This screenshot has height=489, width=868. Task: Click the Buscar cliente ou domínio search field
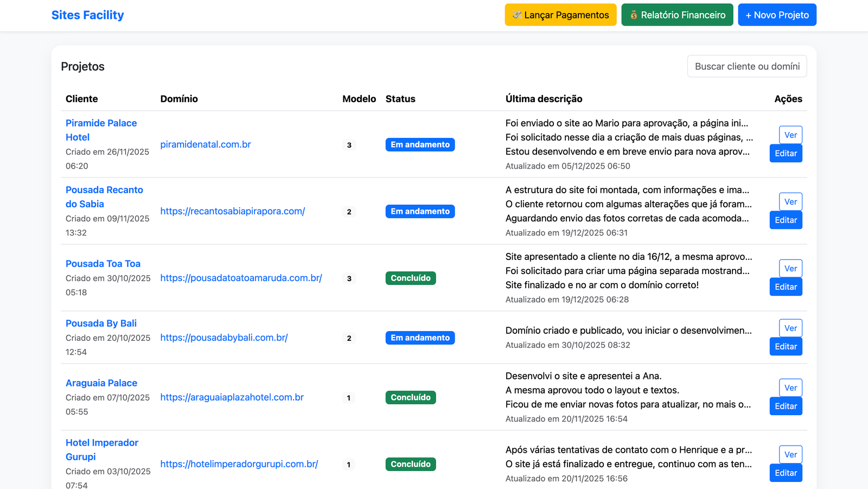click(747, 66)
